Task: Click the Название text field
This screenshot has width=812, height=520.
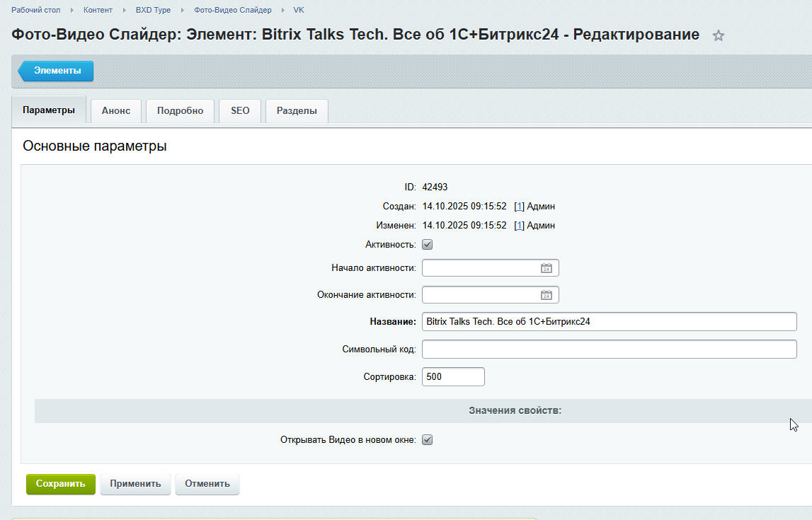Action: [x=609, y=321]
